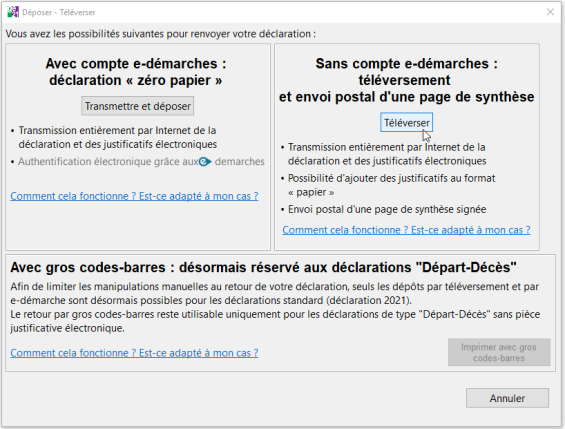
Task: Click Imprimer avec gros codes-barres button
Action: click(x=499, y=352)
